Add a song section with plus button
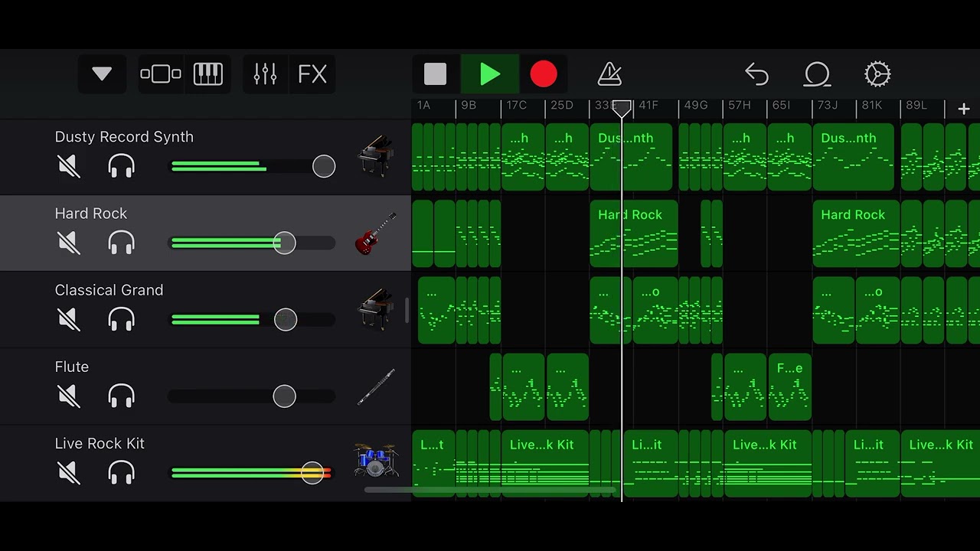This screenshot has width=980, height=551. click(963, 109)
